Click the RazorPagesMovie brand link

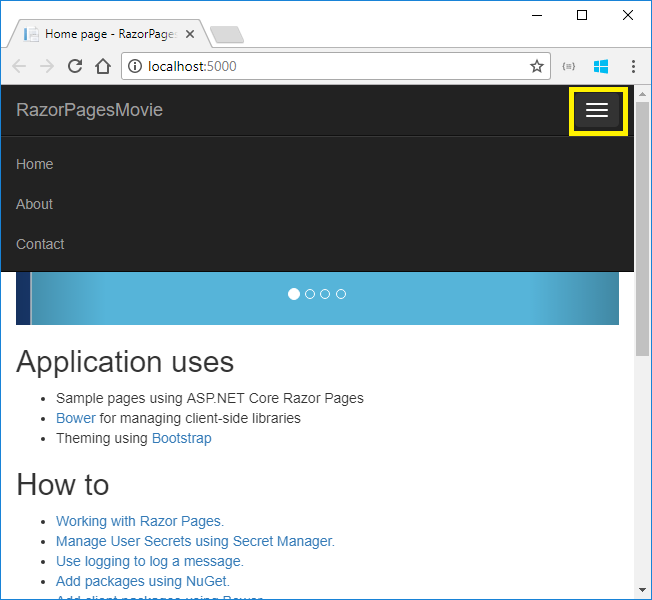89,110
